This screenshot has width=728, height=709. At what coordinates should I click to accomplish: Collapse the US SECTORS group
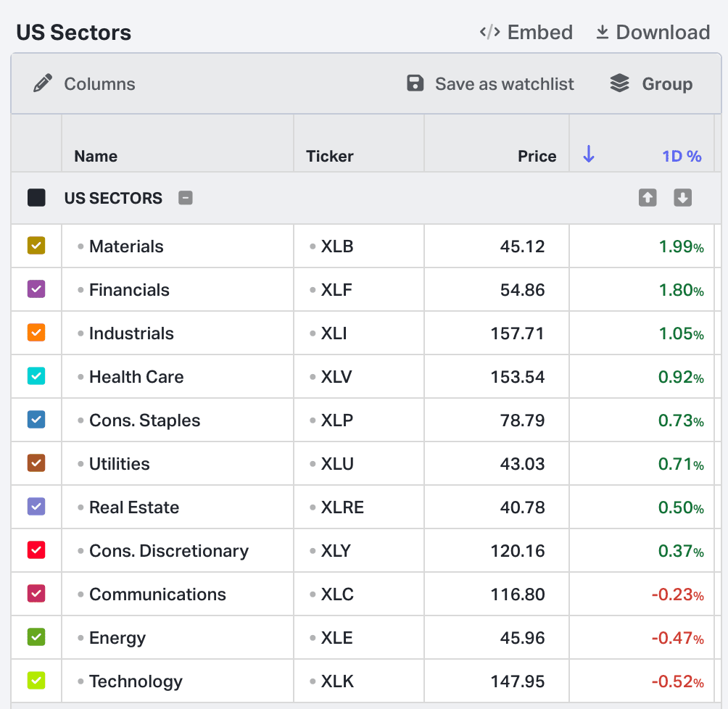point(186,198)
